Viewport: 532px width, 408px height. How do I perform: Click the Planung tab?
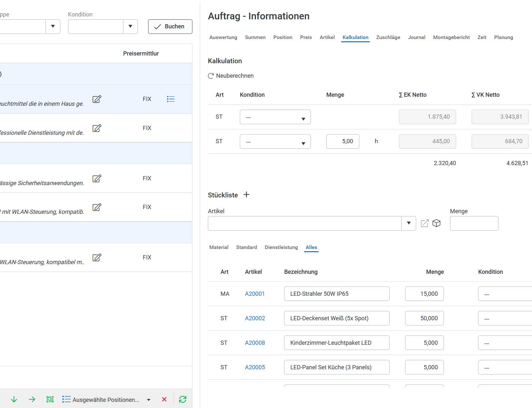[503, 37]
